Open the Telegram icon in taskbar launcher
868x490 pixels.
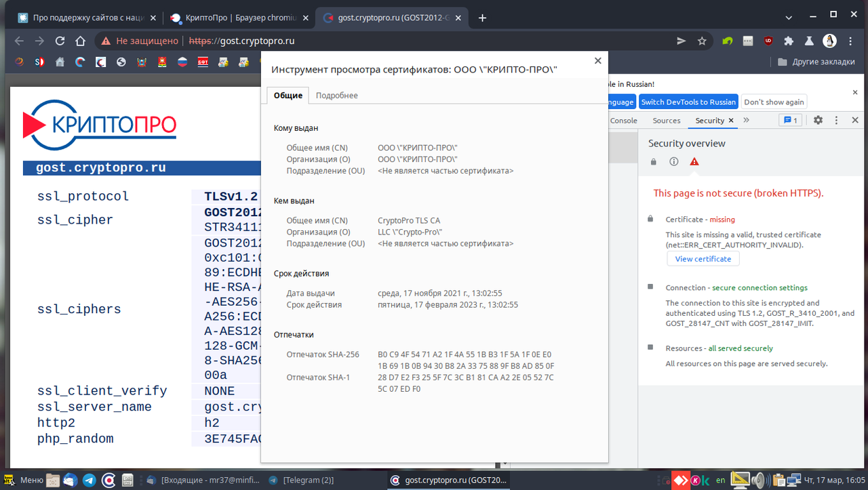click(x=89, y=481)
